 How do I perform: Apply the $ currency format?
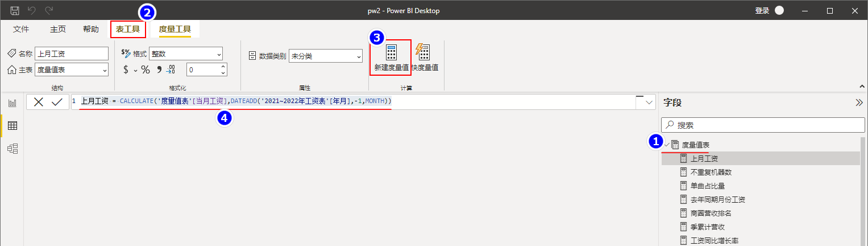pos(126,69)
